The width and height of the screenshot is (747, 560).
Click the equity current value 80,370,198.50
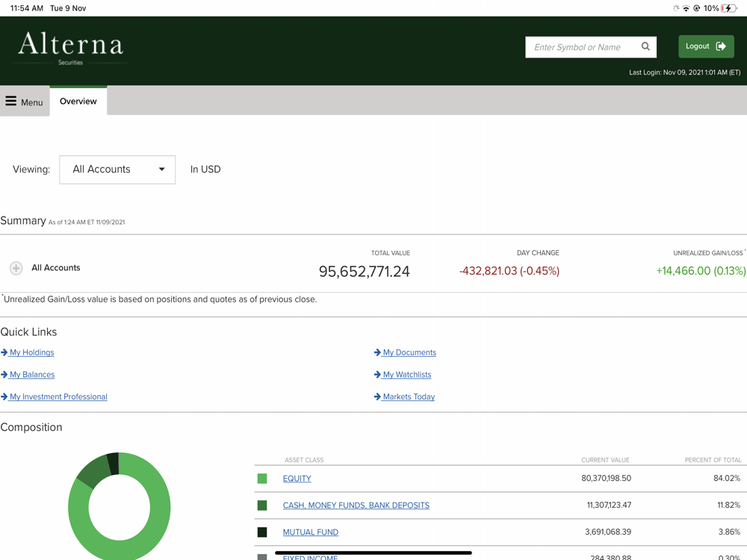click(x=606, y=478)
